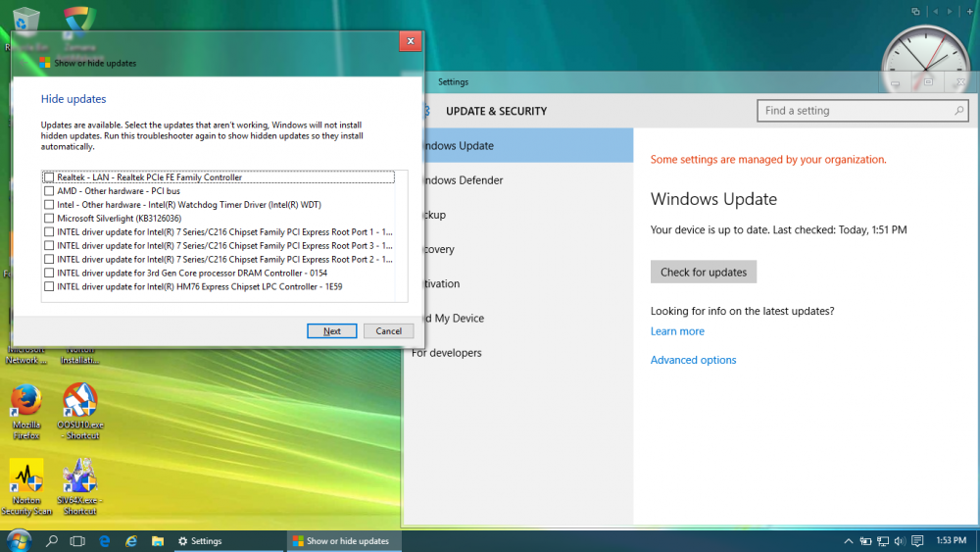The height and width of the screenshot is (552, 980).
Task: Tick Microsoft Silverlight (KB3126036) checkbox
Action: click(49, 219)
